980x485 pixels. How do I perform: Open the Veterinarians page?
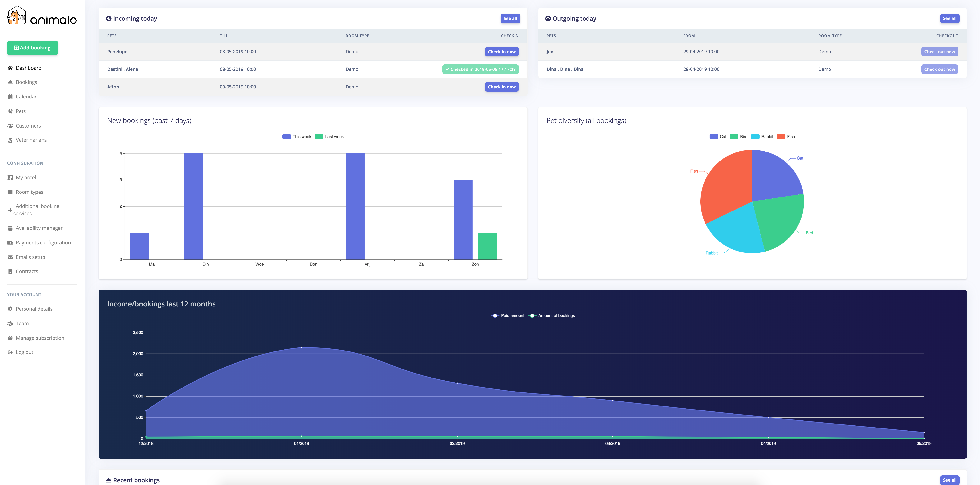tap(31, 140)
